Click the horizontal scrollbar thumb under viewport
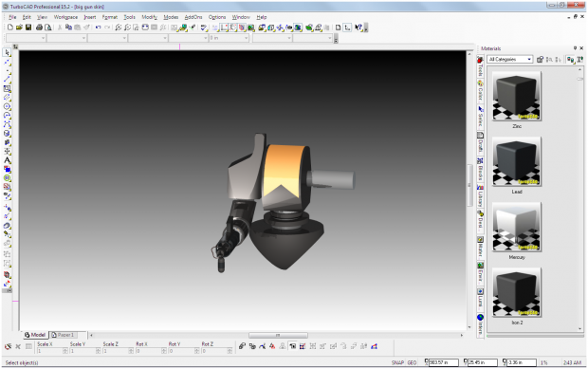 [278, 335]
